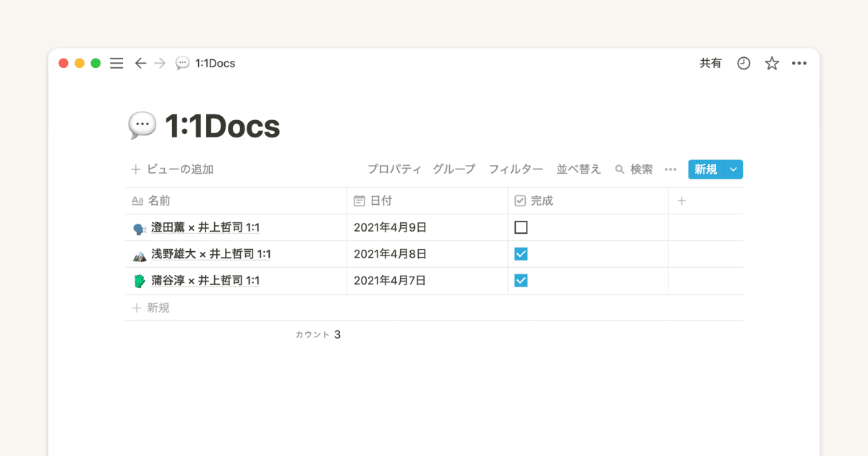The height and width of the screenshot is (456, 868).
Task: Open the view options menu with the ••• icon
Action: (x=670, y=169)
